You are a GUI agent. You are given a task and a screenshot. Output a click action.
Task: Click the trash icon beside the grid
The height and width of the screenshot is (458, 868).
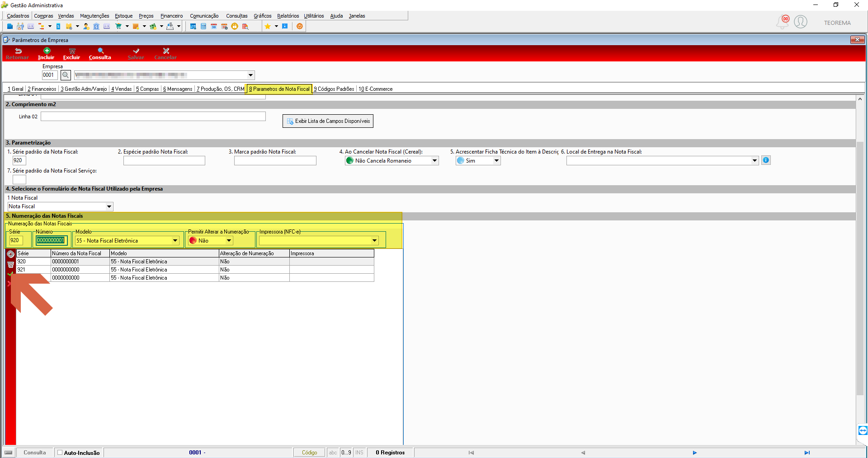(x=10, y=265)
